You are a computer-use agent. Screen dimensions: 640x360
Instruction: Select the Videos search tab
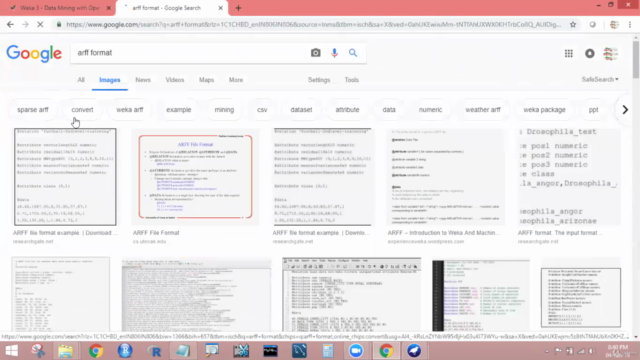point(175,80)
